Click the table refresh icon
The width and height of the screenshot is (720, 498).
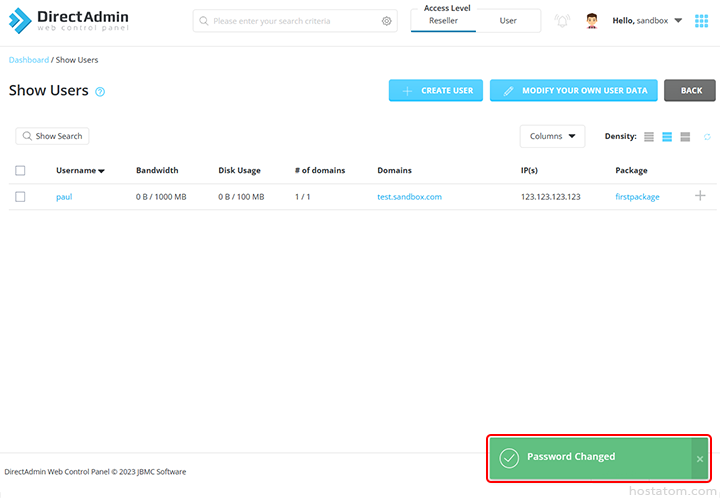click(x=707, y=137)
